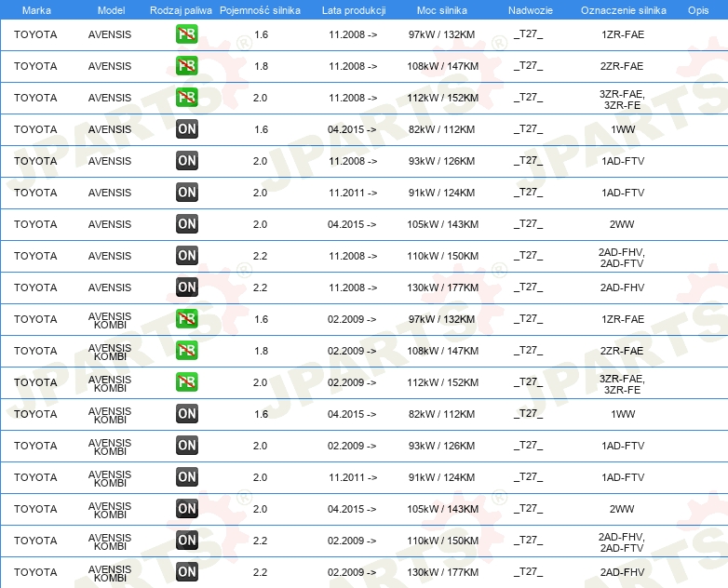Click the Lata produkcji column header
This screenshot has height=588, width=728.
[x=354, y=10]
